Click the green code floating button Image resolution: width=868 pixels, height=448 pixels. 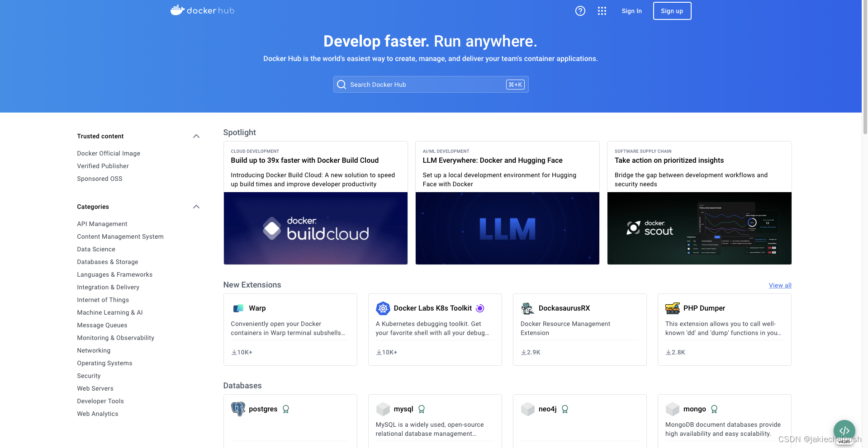point(844,431)
